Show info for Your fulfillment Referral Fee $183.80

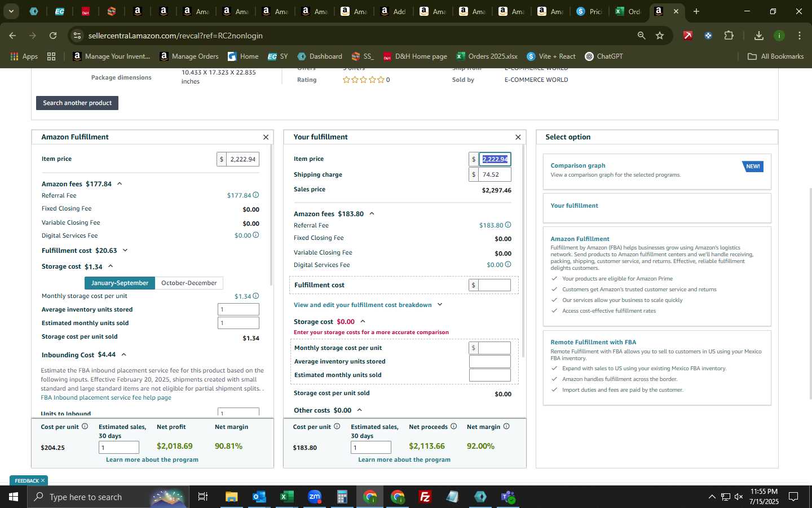click(x=507, y=225)
